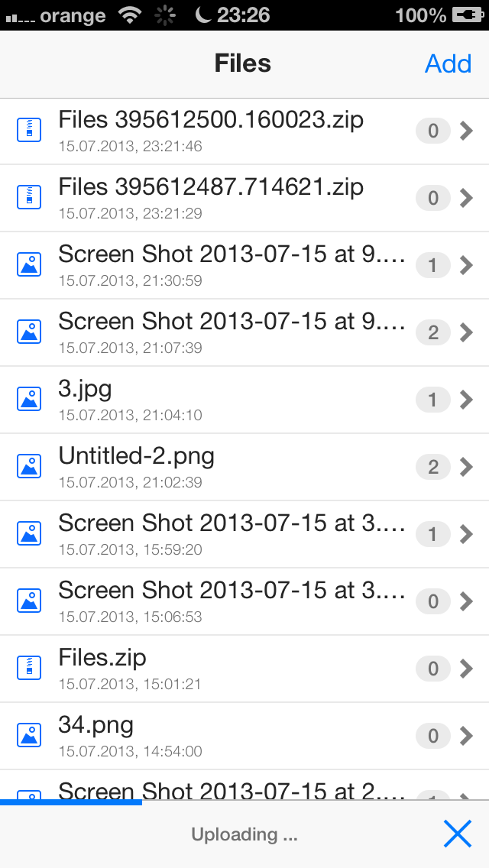The height and width of the screenshot is (868, 489).
Task: Tap image icon for 21:30:59 screenshot
Action: tap(29, 265)
